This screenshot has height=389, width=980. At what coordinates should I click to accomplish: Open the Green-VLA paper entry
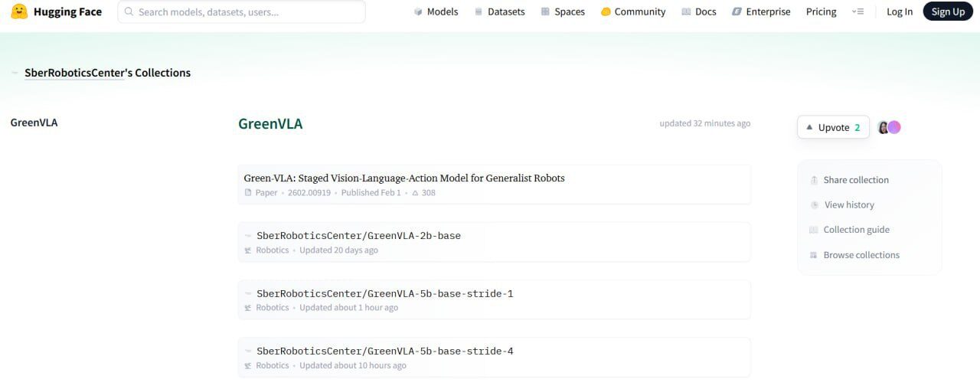pos(403,178)
